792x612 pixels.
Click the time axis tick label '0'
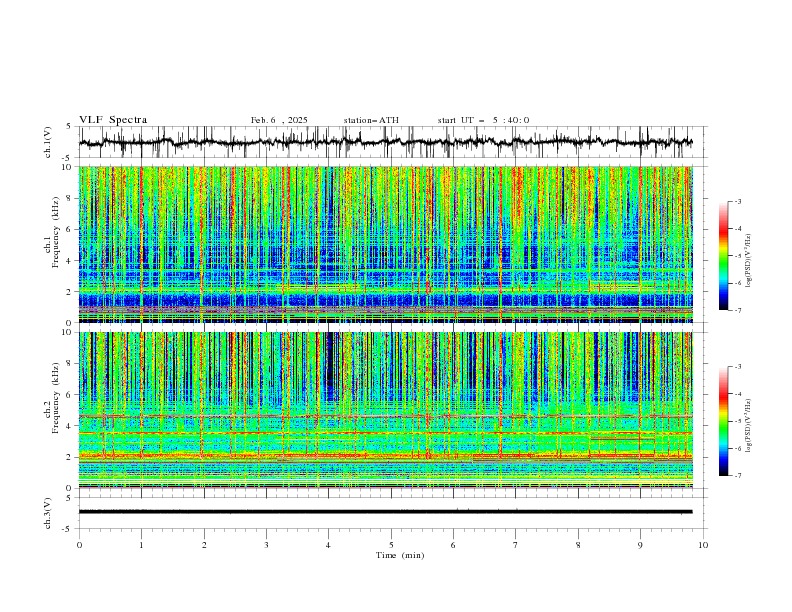click(79, 545)
